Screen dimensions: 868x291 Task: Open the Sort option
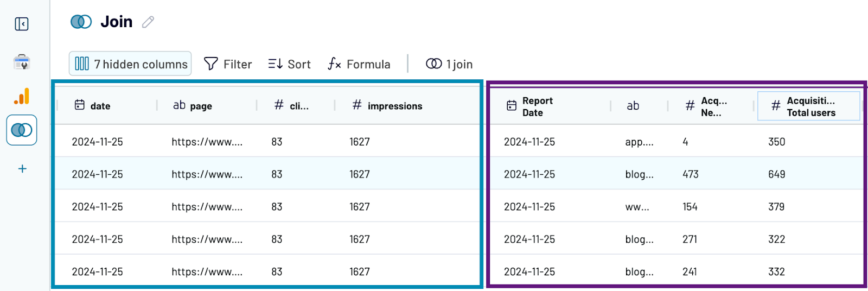click(x=289, y=64)
